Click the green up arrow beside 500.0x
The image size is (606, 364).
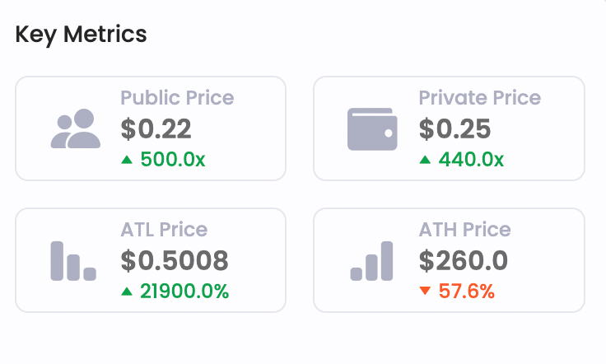coord(126,159)
